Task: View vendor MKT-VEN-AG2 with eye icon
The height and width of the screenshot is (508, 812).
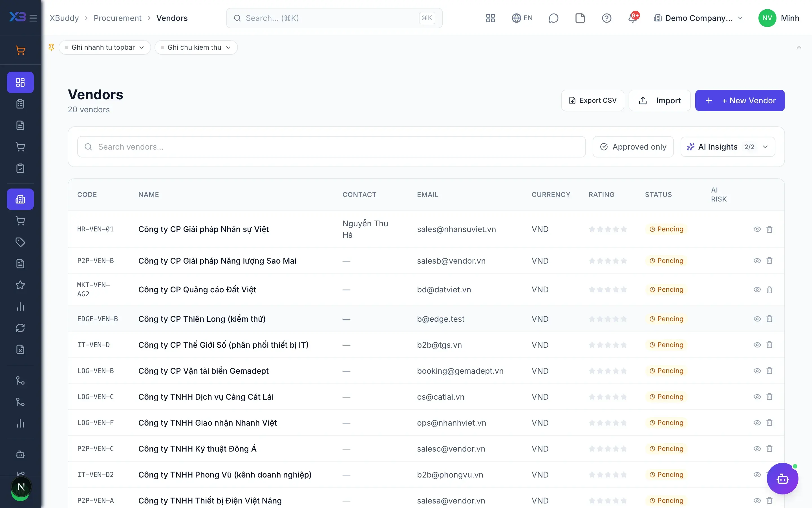Action: tap(757, 290)
